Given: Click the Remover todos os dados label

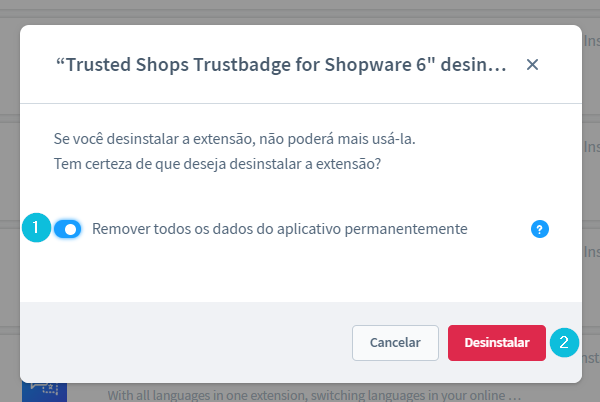Looking at the screenshot, I should pos(280,229).
